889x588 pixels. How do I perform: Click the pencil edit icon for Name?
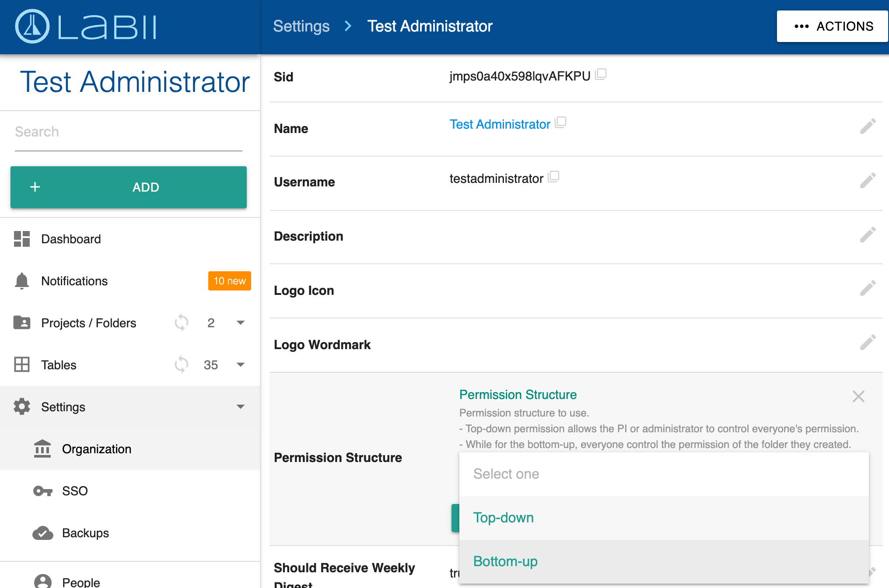[868, 126]
